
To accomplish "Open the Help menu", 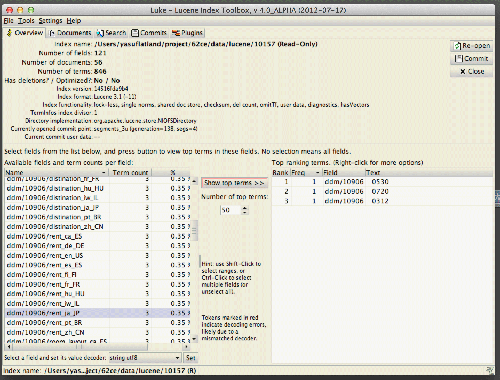I will (74, 21).
